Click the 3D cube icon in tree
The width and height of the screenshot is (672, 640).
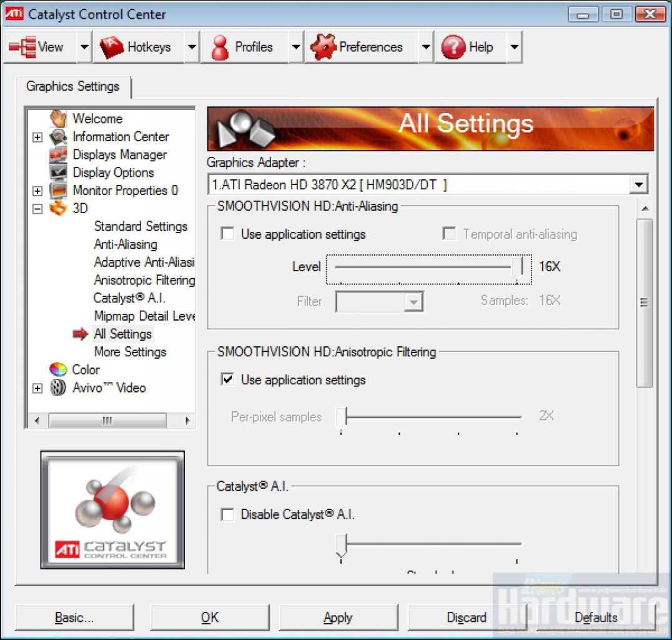tap(58, 208)
